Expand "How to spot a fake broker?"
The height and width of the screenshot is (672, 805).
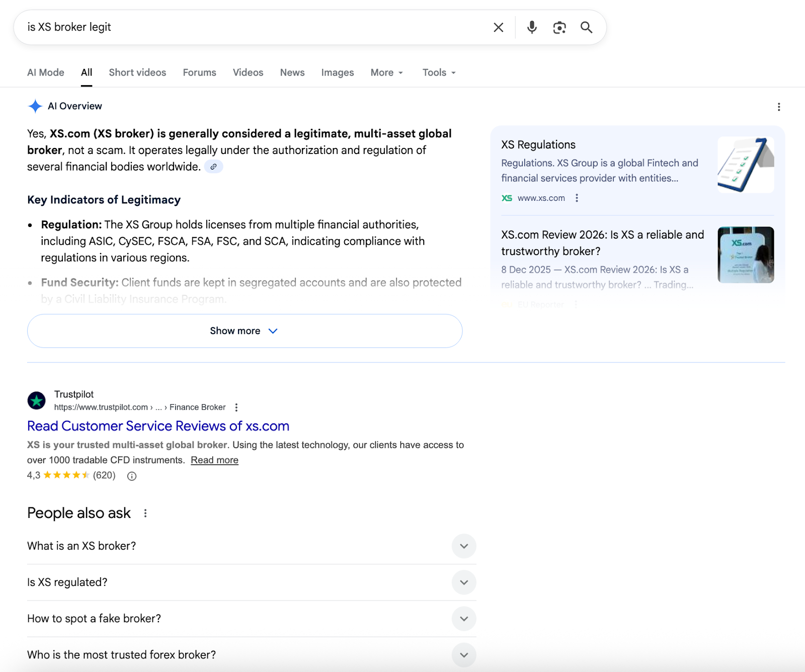463,619
